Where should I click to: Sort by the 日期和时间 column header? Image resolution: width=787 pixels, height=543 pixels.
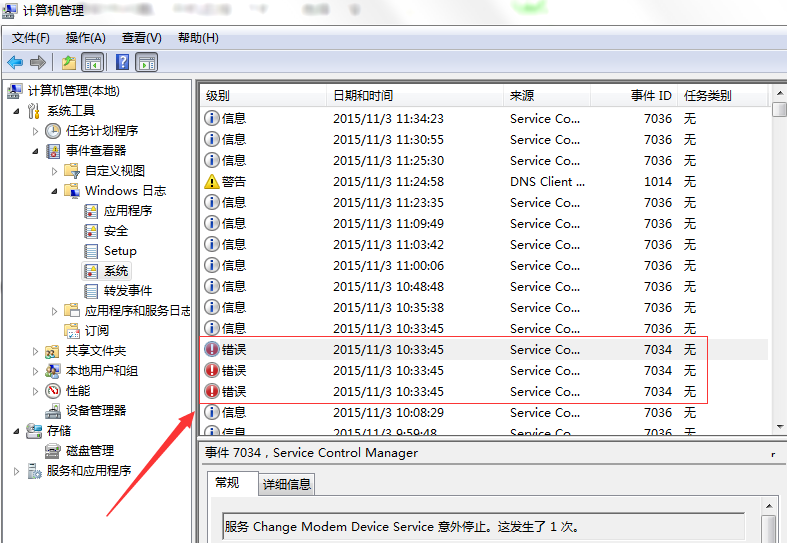tap(362, 96)
